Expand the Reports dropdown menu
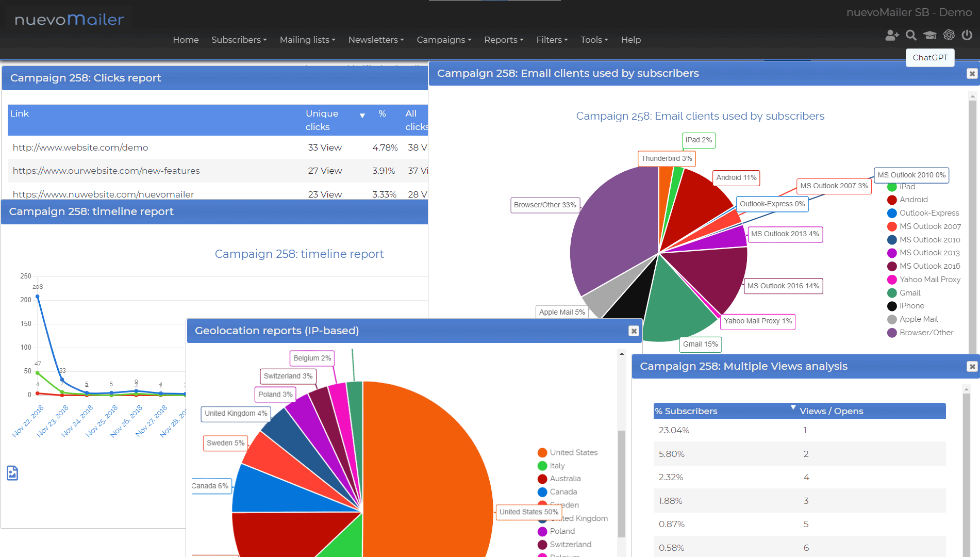The height and width of the screenshot is (557, 980). point(504,40)
